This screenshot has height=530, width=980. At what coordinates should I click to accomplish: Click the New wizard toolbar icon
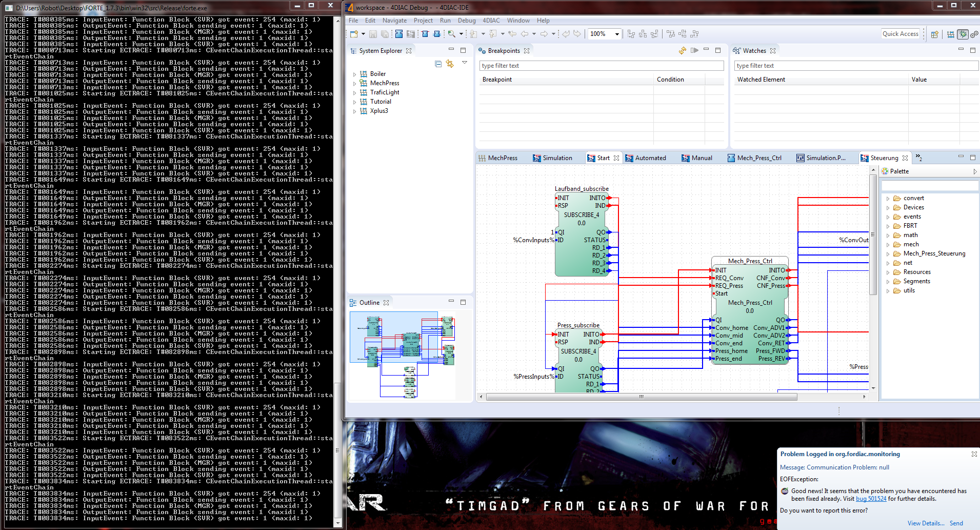tap(354, 34)
